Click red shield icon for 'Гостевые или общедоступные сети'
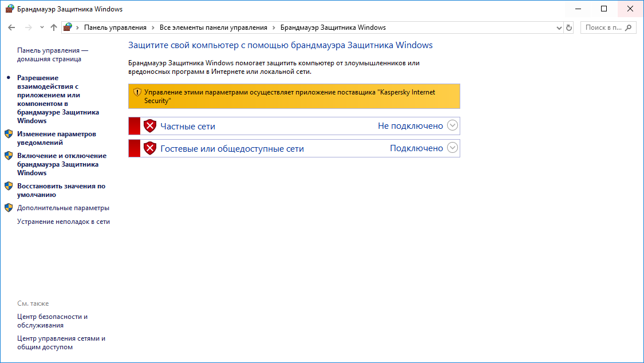Screen dimensions: 644x363 [150, 148]
